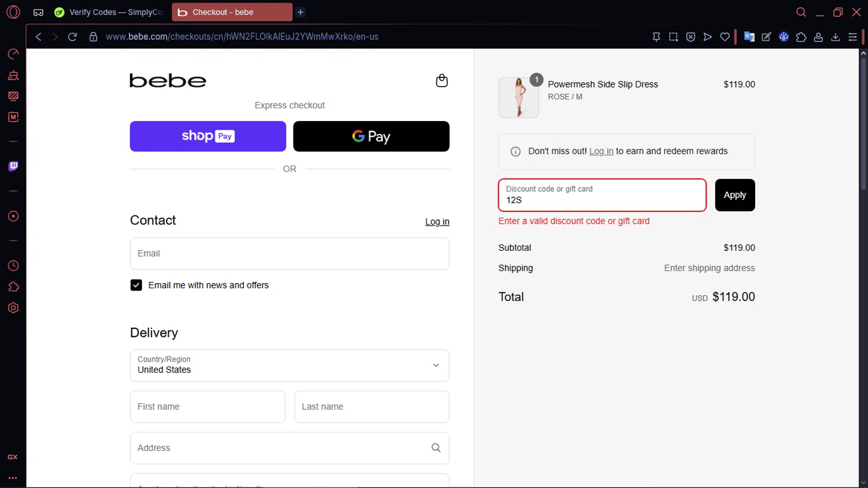Open the note-edit pencil extension
The image size is (868, 488).
(767, 37)
